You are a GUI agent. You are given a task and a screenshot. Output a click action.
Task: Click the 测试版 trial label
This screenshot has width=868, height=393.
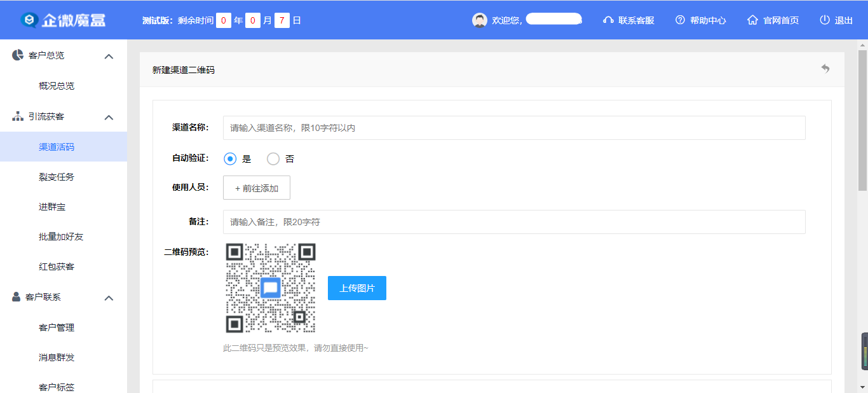coord(158,20)
